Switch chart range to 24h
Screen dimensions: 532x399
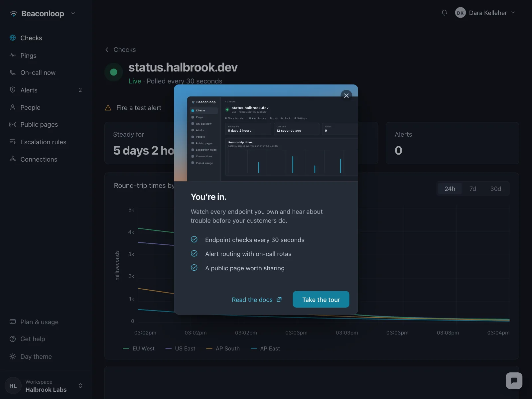pos(450,189)
